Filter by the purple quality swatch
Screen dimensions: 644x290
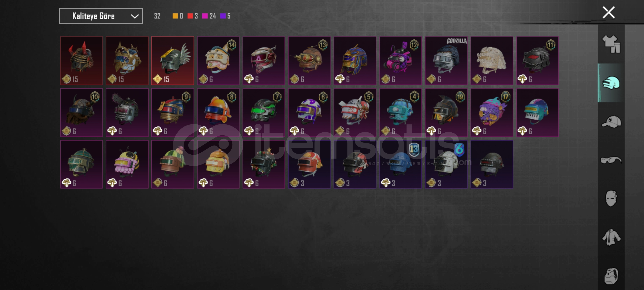coord(223,16)
